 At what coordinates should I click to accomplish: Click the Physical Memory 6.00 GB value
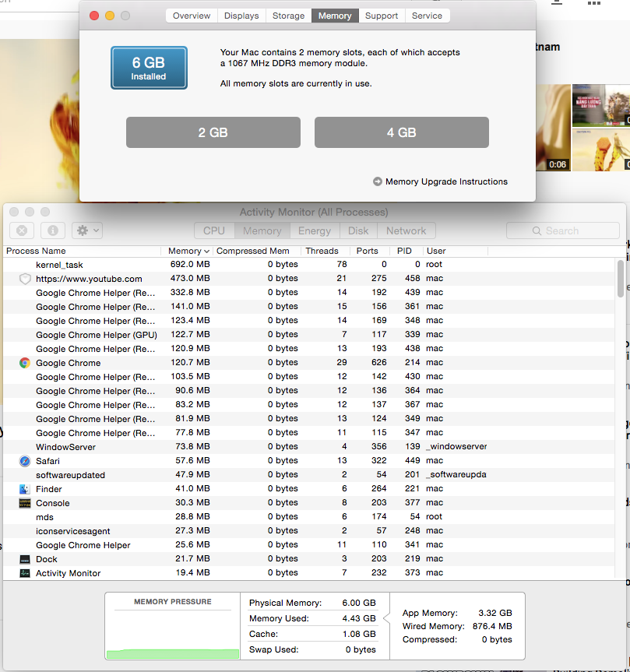point(359,603)
